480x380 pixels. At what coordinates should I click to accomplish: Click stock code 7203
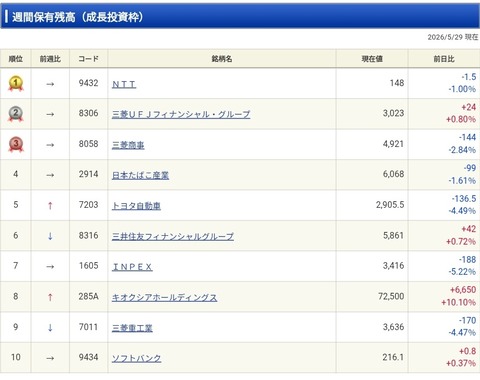(88, 205)
